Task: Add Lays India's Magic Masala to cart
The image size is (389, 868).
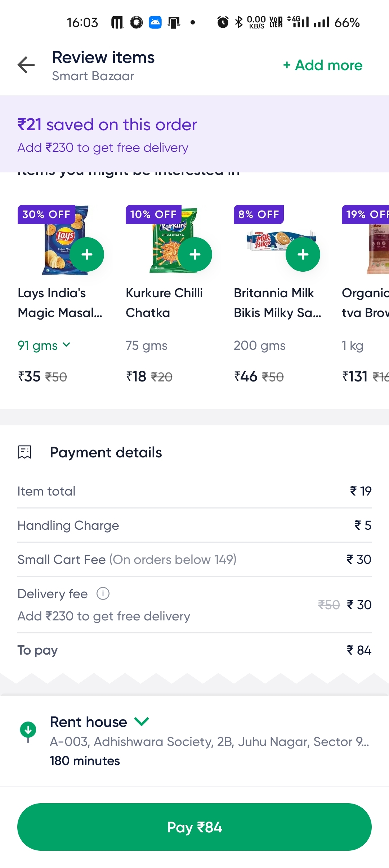Action: pos(87,254)
